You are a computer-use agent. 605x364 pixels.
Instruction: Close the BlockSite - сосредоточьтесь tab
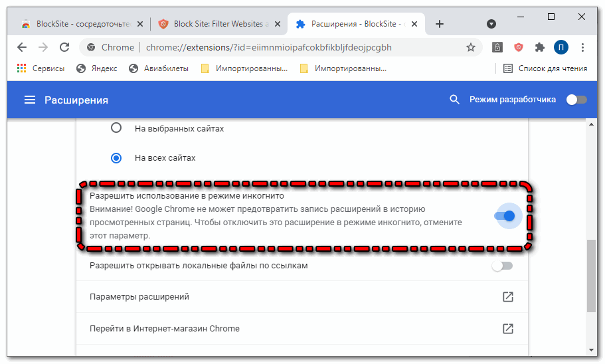pyautogui.click(x=140, y=24)
